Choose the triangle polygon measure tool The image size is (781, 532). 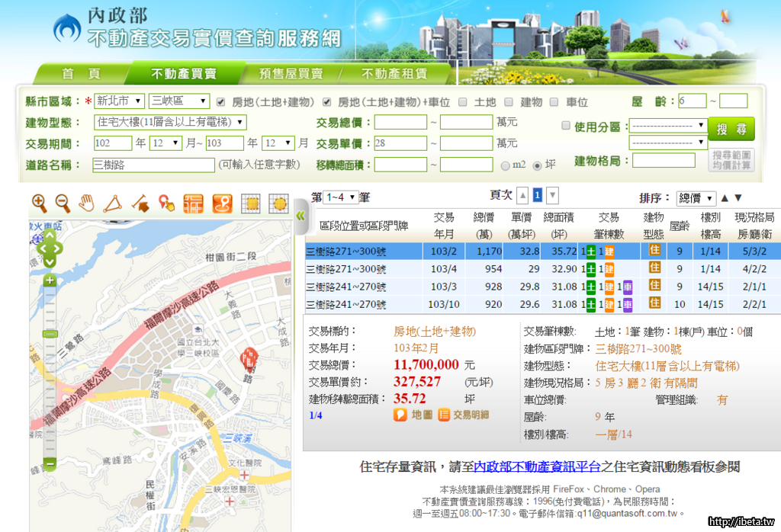click(113, 203)
